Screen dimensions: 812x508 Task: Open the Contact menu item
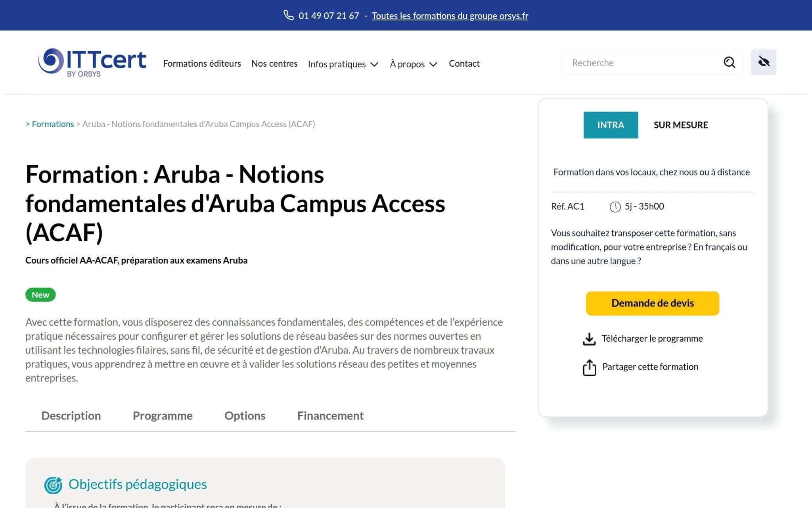coord(464,63)
